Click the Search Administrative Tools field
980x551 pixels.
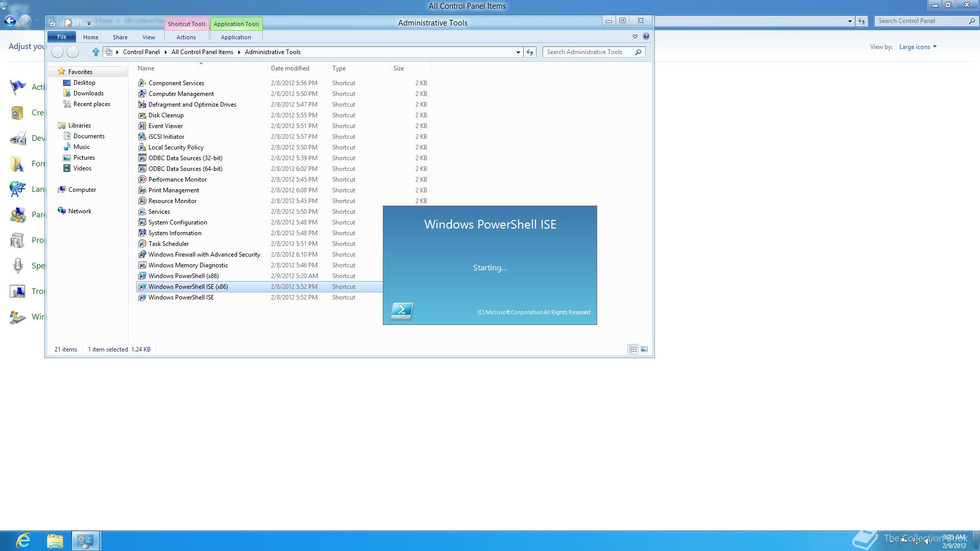(587, 52)
